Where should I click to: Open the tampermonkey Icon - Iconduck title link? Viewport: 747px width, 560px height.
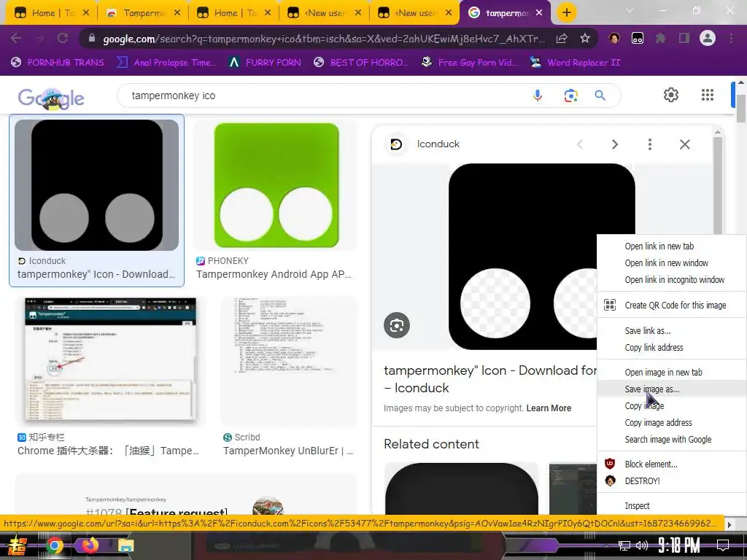click(x=490, y=379)
